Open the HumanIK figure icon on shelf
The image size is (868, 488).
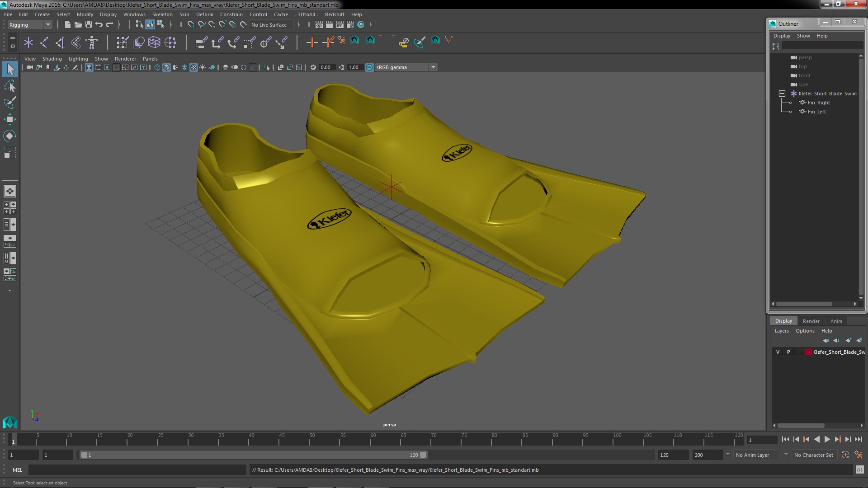point(92,42)
